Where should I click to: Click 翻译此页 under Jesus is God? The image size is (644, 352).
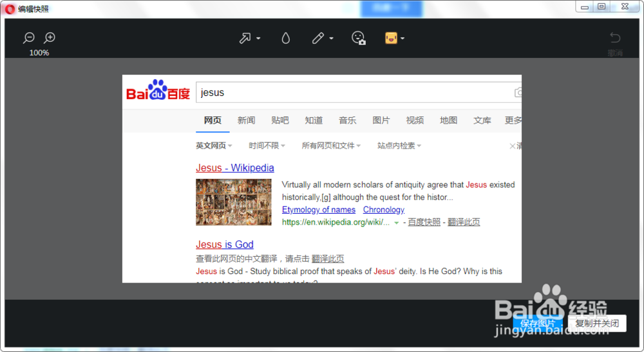tap(328, 259)
